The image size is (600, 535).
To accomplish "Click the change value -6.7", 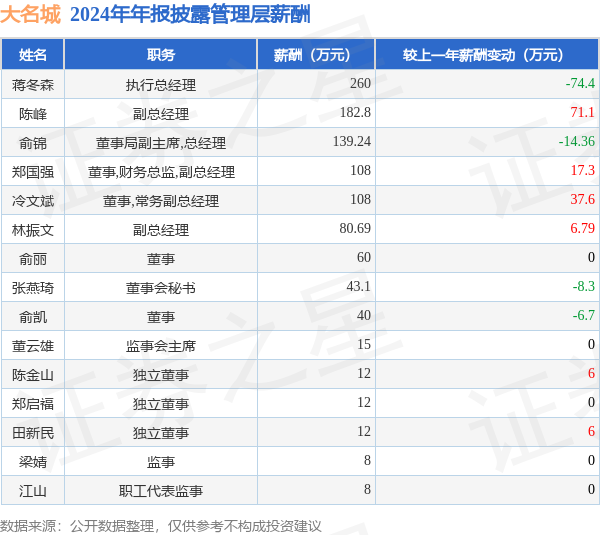I will pyautogui.click(x=584, y=315).
